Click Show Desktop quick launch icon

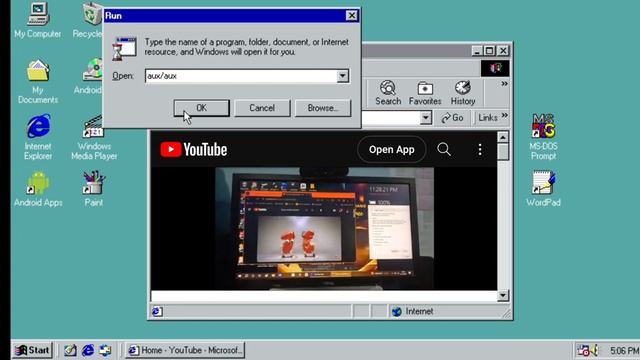(x=70, y=350)
